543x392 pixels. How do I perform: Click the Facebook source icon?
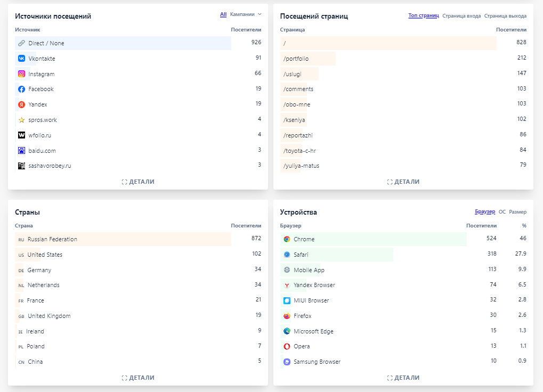(21, 89)
